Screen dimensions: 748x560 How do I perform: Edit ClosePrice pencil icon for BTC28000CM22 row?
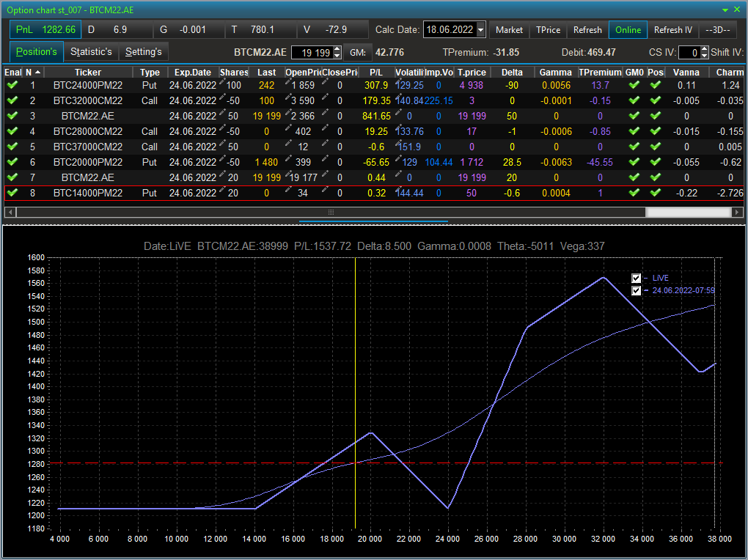coord(325,128)
